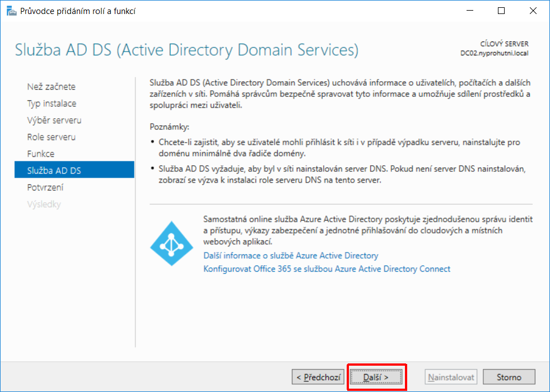Click the Azure Active Directory diamond icon
This screenshot has height=392, width=550.
click(171, 244)
